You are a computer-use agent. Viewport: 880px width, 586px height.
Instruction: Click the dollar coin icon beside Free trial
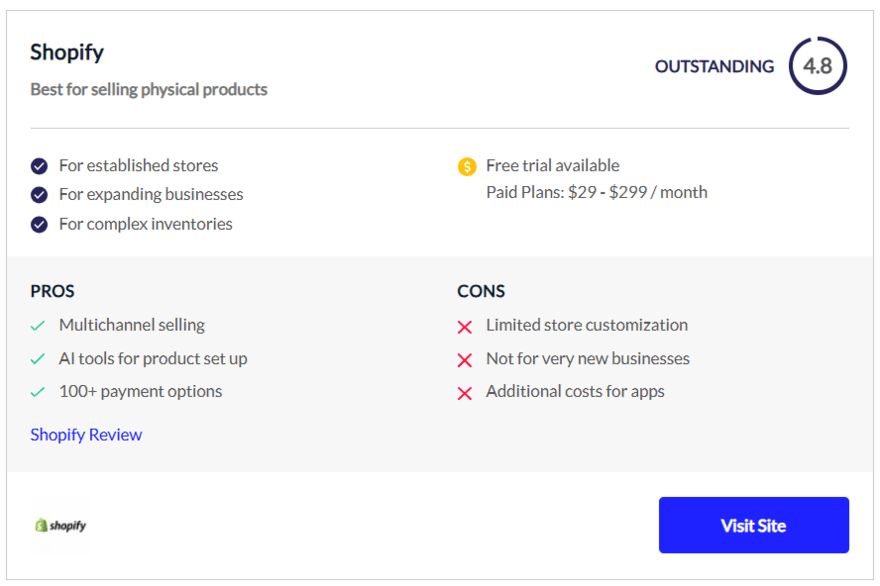(466, 166)
